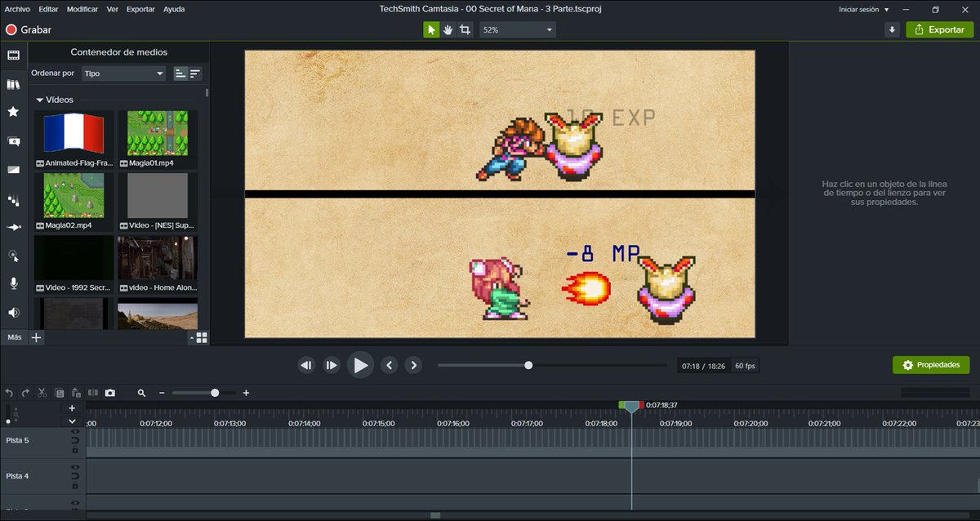980x521 pixels.
Task: Click the timeline zoom magnifier icon
Action: pos(141,393)
